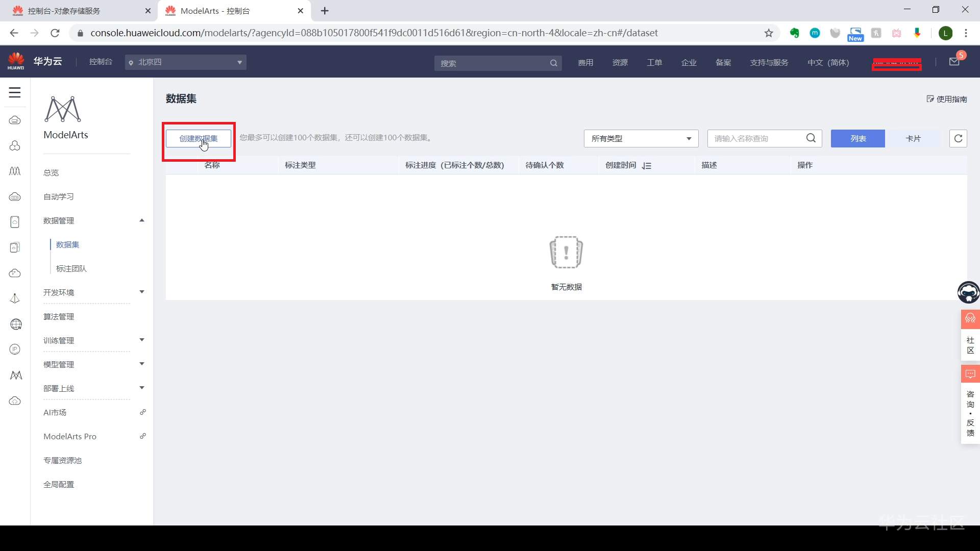Expand the development environment menu section
This screenshot has width=980, height=551.
tap(94, 292)
